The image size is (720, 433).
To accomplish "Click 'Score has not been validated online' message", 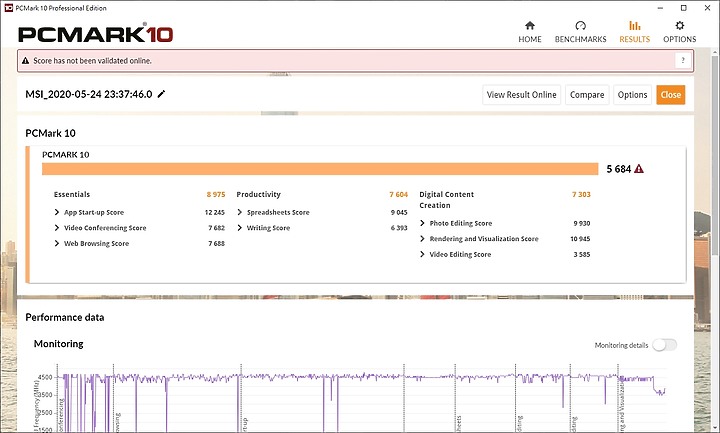I will tap(92, 61).
